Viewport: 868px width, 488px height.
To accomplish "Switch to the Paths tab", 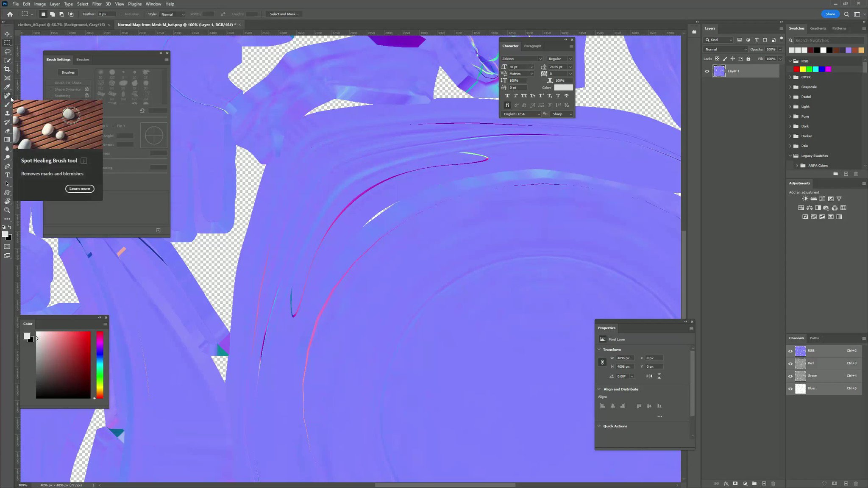I will coord(814,338).
